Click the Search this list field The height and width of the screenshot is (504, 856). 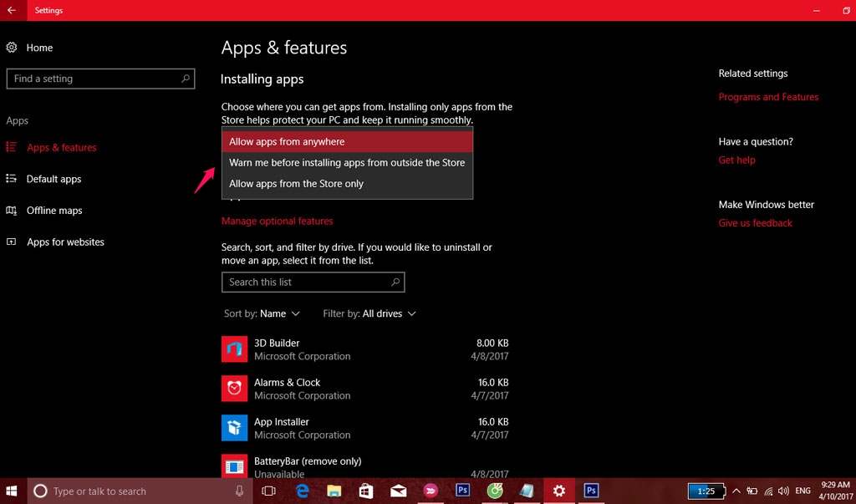[306, 283]
